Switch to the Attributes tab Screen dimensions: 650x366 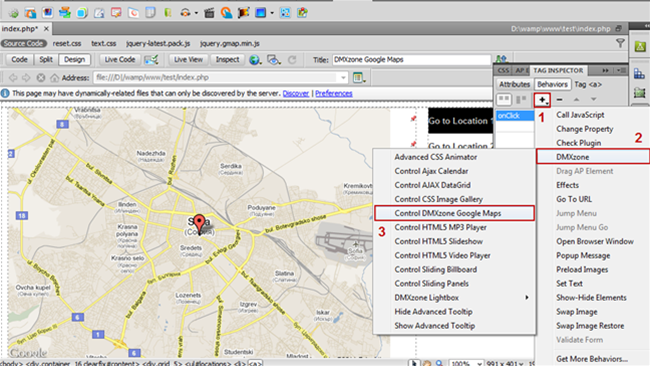point(514,84)
